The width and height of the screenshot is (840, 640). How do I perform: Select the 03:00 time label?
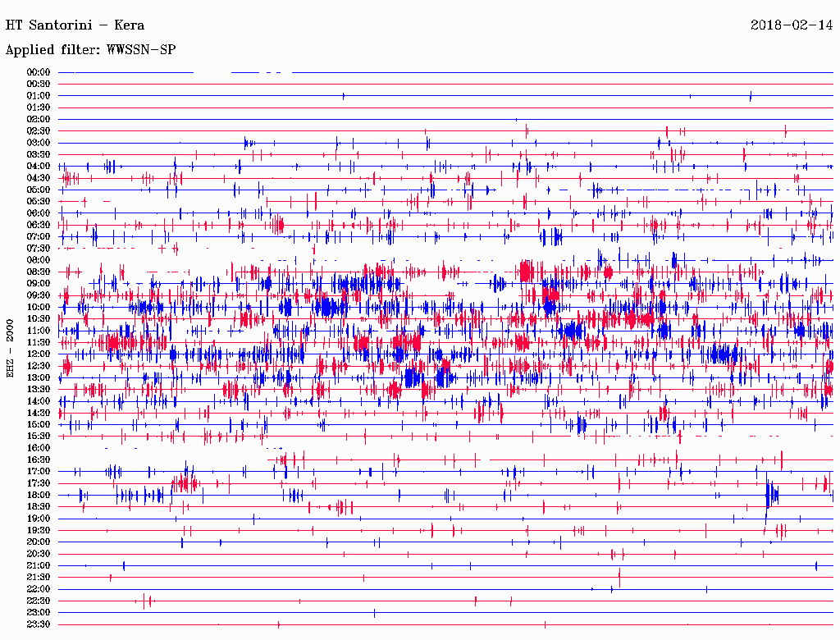[39, 143]
